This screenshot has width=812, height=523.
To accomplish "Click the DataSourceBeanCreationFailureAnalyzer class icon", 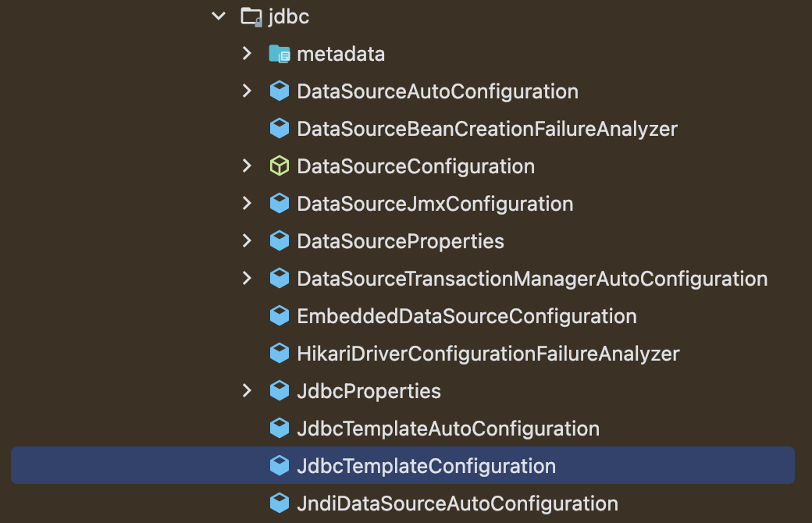I will click(x=280, y=129).
